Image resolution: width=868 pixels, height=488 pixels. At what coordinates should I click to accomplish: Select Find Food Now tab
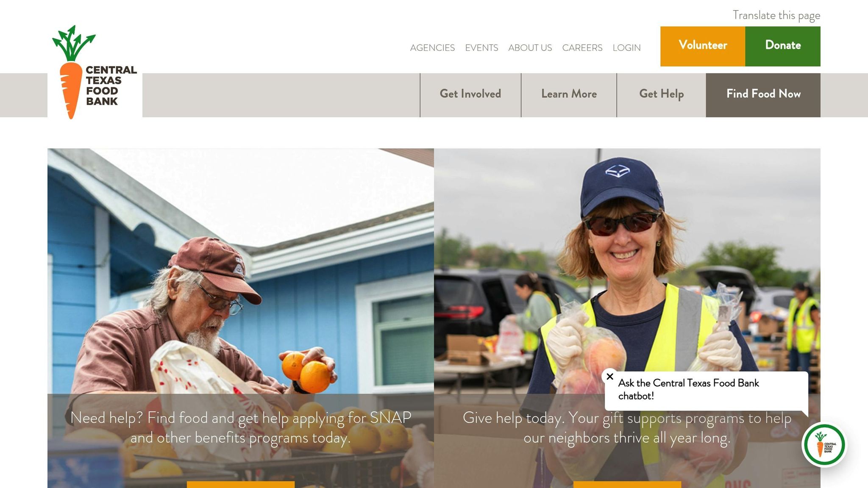click(x=763, y=95)
